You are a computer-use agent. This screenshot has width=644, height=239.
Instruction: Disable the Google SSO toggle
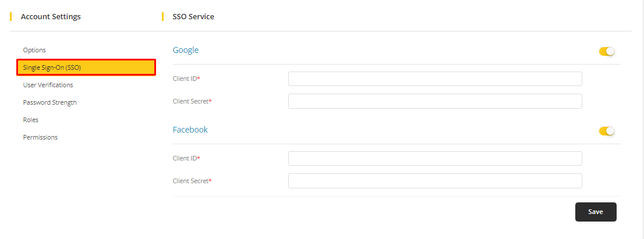coord(607,52)
